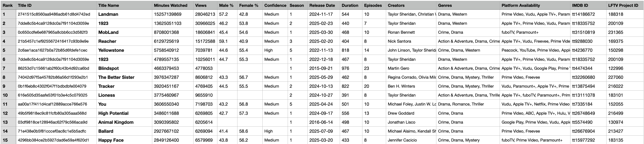
Task: Click the Minutes Watched column header
Action: [171, 5]
